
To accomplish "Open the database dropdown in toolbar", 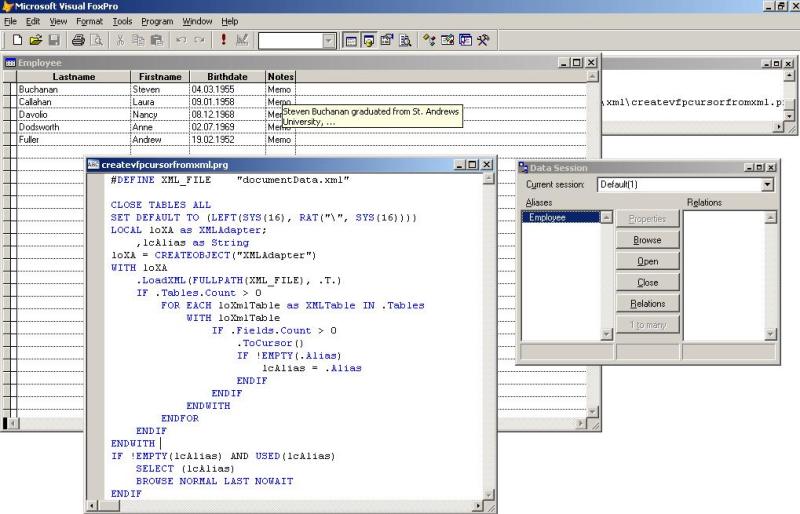I will pos(329,41).
